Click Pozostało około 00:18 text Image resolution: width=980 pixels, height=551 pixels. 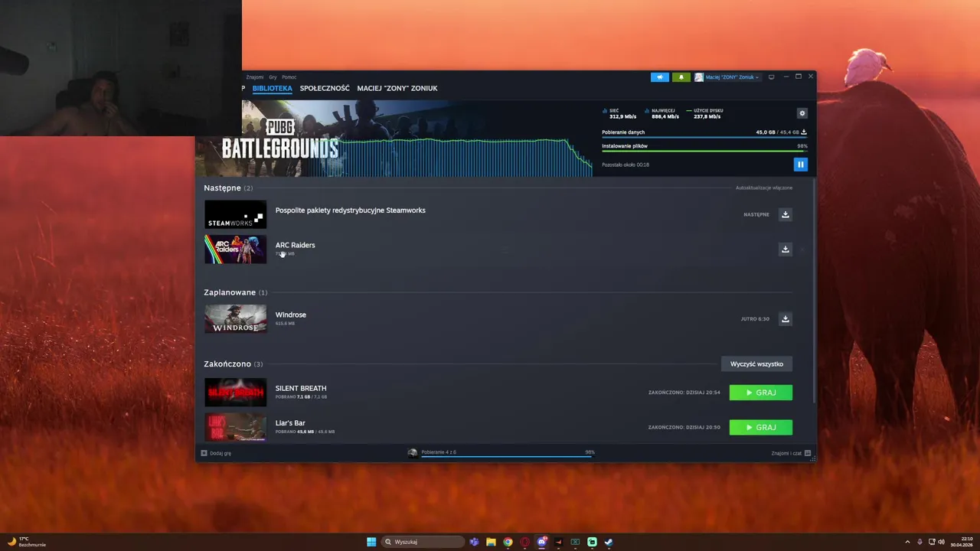tap(626, 165)
